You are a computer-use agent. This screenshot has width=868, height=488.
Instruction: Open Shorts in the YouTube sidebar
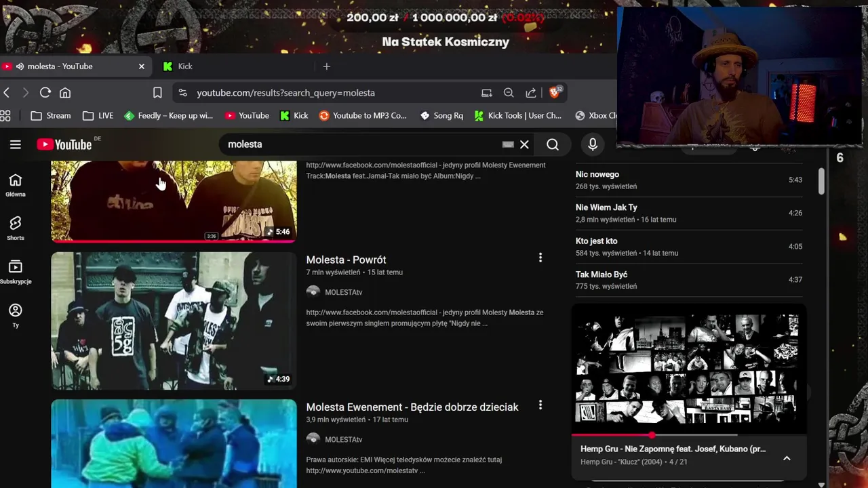point(16,228)
